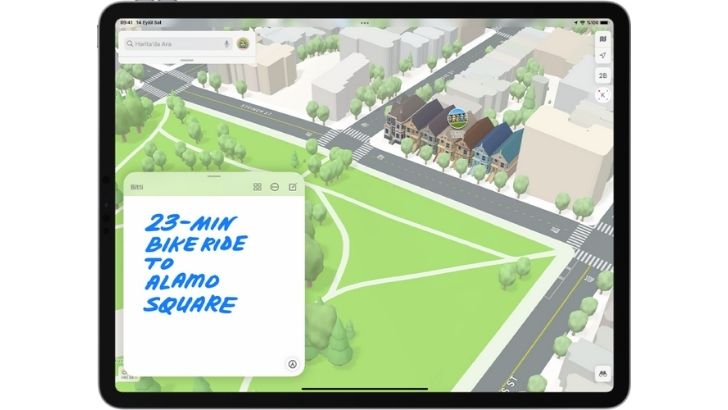The width and height of the screenshot is (728, 410).
Task: Toggle the 2B flat map view
Action: (x=603, y=75)
